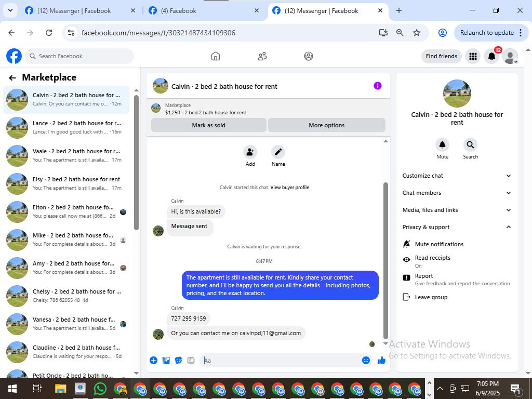
Task: Click Mark as sold button
Action: point(209,125)
